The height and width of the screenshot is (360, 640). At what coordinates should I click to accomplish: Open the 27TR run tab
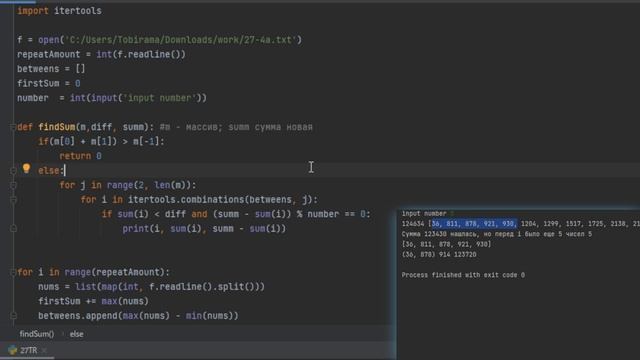29,350
